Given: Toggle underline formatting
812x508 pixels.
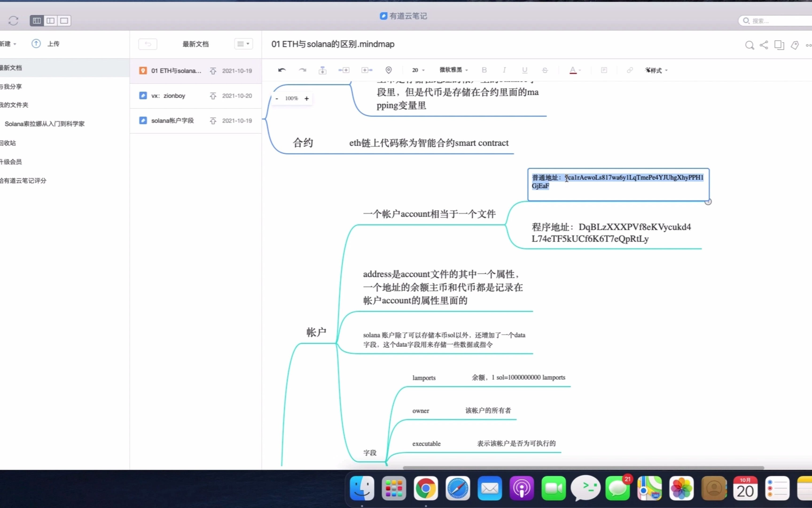Looking at the screenshot, I should point(525,70).
